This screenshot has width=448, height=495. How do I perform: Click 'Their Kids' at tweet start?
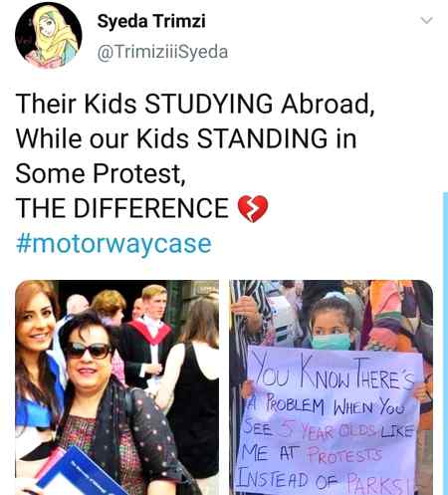(76, 104)
